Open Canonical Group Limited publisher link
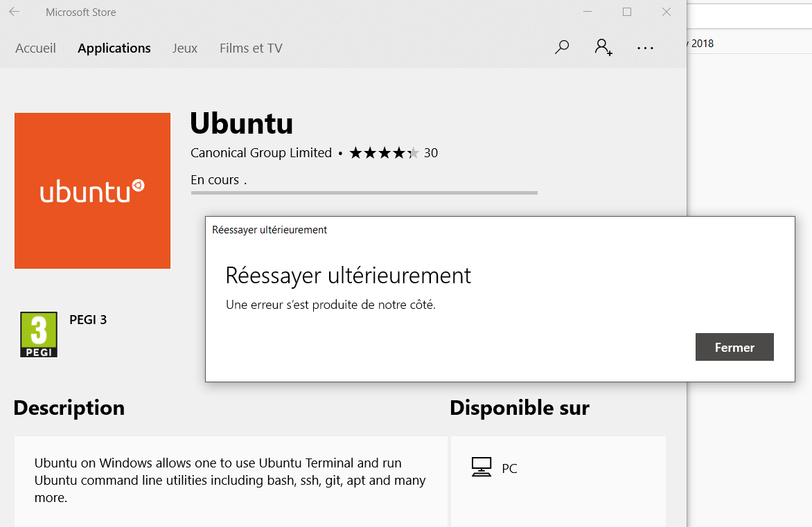 (x=261, y=153)
